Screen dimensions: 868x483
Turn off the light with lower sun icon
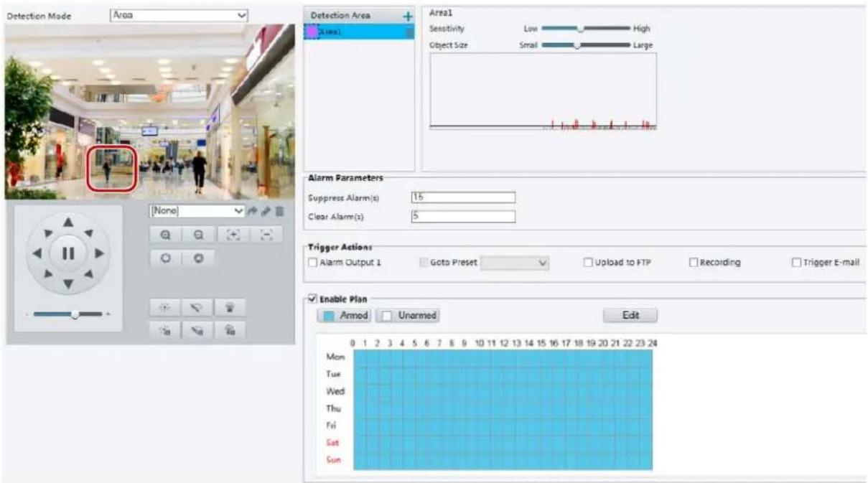pyautogui.click(x=164, y=329)
